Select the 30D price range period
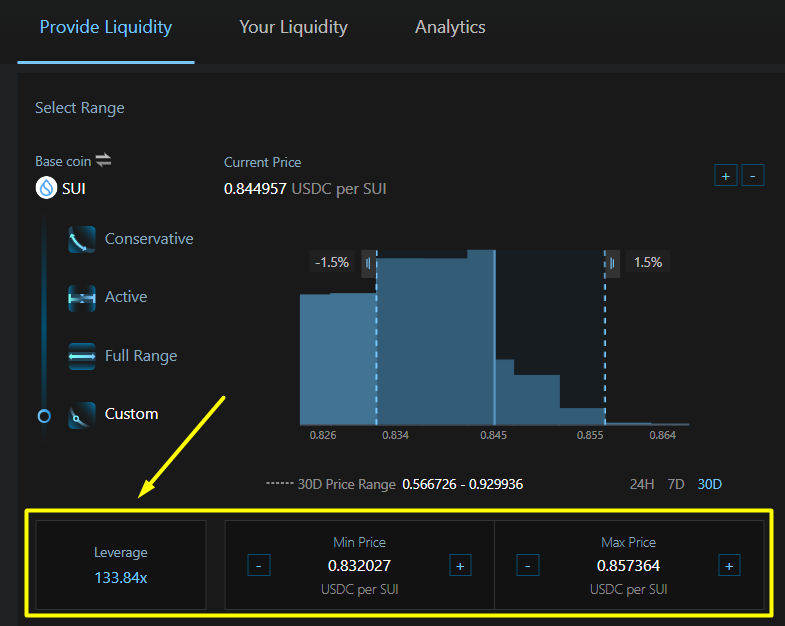785x626 pixels. pos(709,484)
